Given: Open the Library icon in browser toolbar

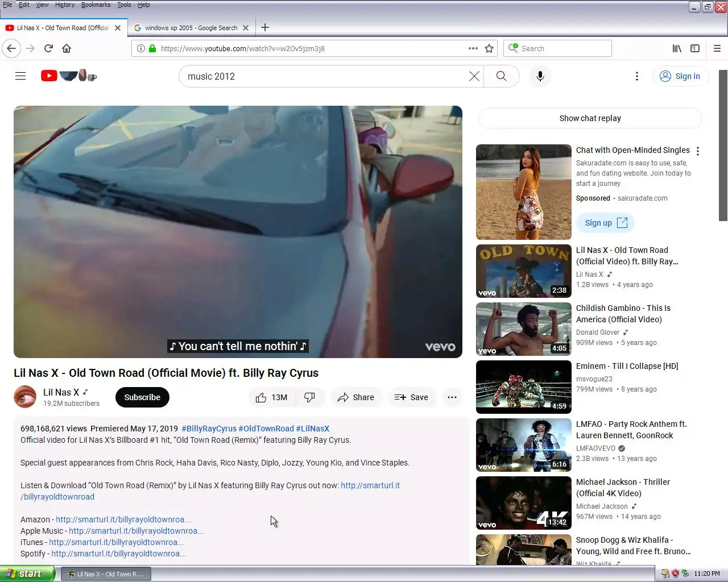Looking at the screenshot, I should tap(677, 48).
